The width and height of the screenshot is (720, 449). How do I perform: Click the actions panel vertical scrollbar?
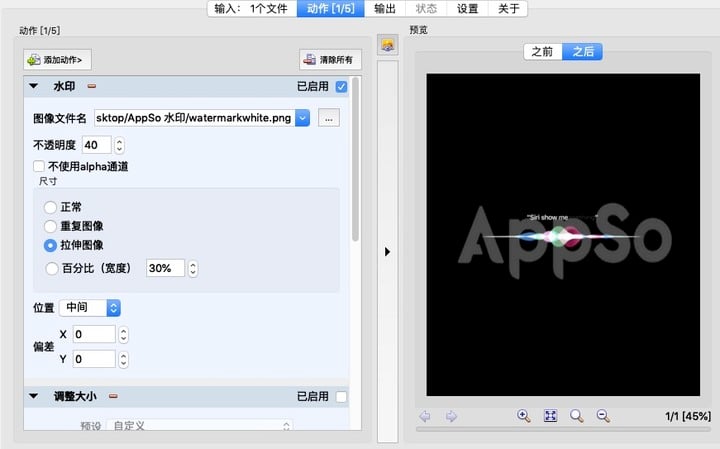point(355,161)
